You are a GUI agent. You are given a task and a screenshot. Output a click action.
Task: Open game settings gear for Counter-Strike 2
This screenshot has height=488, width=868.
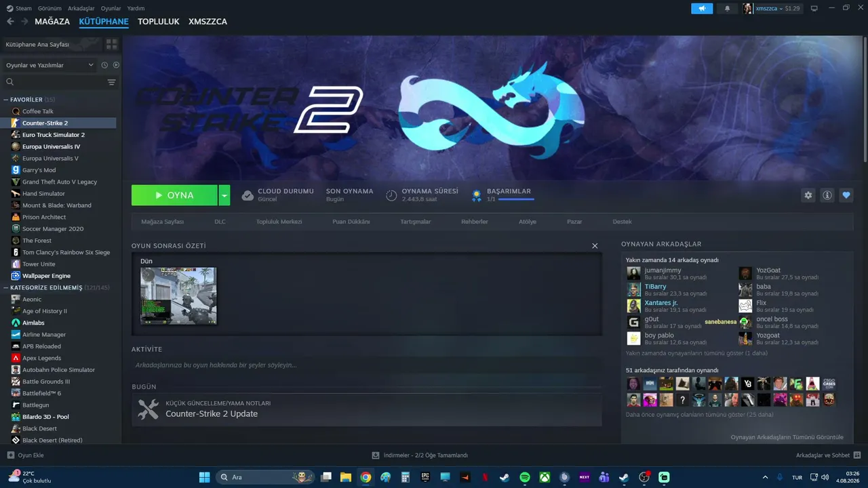(x=808, y=195)
